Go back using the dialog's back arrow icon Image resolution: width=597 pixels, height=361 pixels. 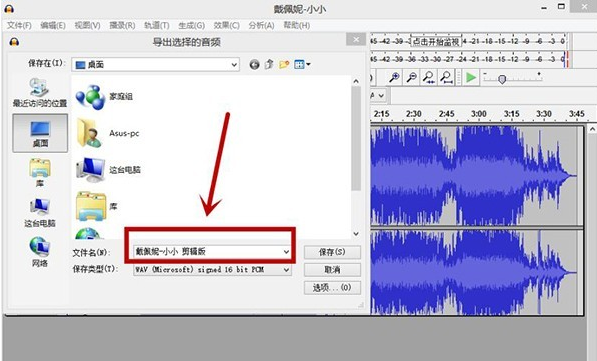tap(254, 65)
